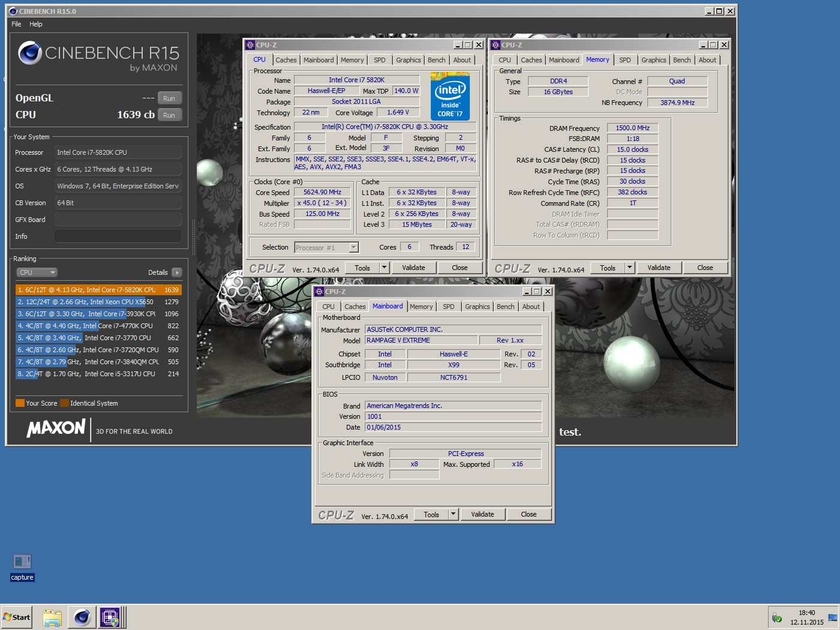
Task: Open the Ranking Details arrow button
Action: pyautogui.click(x=176, y=272)
